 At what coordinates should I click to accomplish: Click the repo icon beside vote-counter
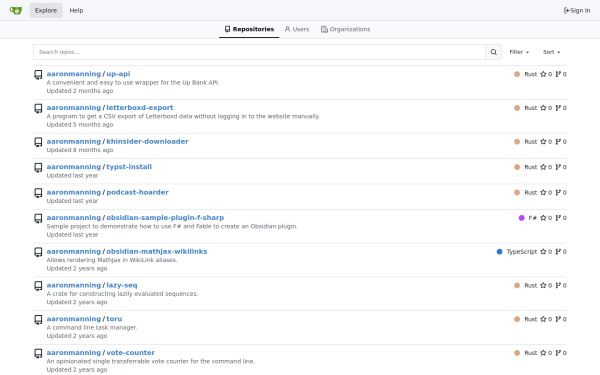[38, 353]
